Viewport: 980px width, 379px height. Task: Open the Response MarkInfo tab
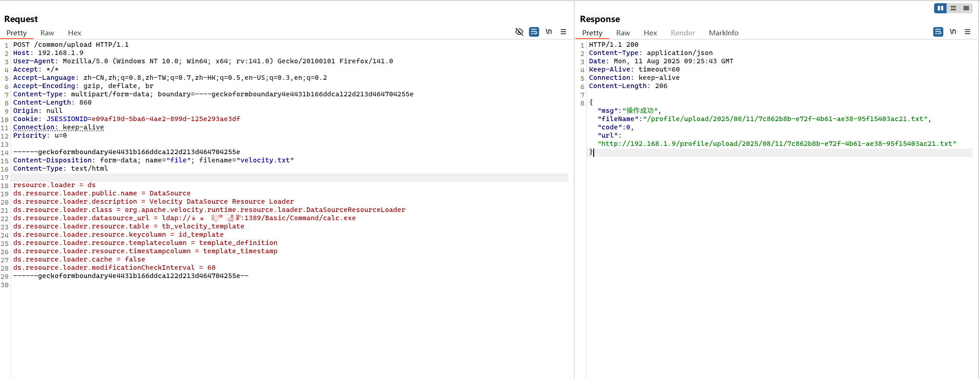coord(724,33)
